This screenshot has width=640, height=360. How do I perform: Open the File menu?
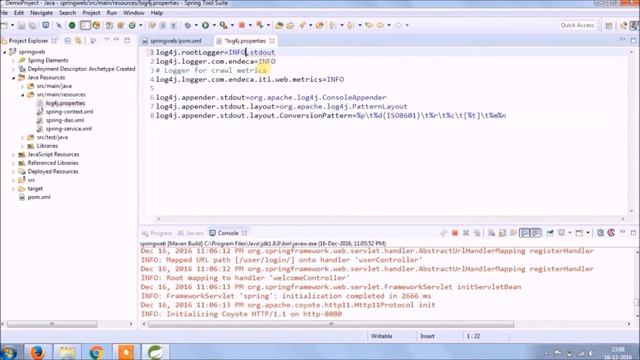pyautogui.click(x=4, y=13)
